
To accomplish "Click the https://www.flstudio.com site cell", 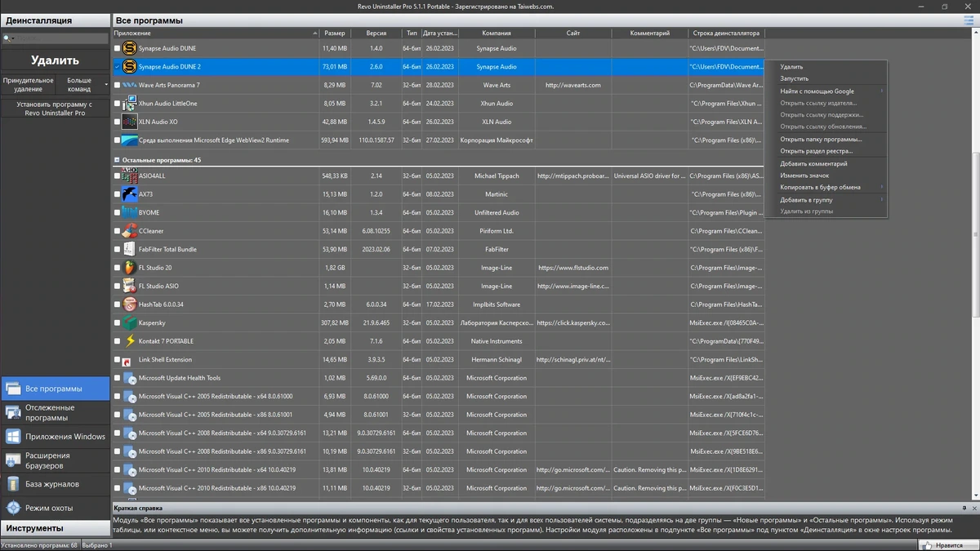I will coord(573,268).
